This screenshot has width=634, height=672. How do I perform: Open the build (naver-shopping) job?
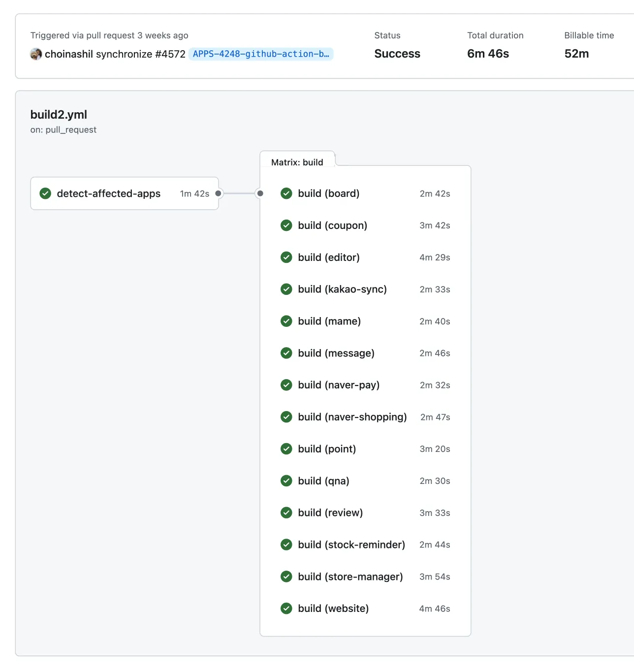[352, 417]
